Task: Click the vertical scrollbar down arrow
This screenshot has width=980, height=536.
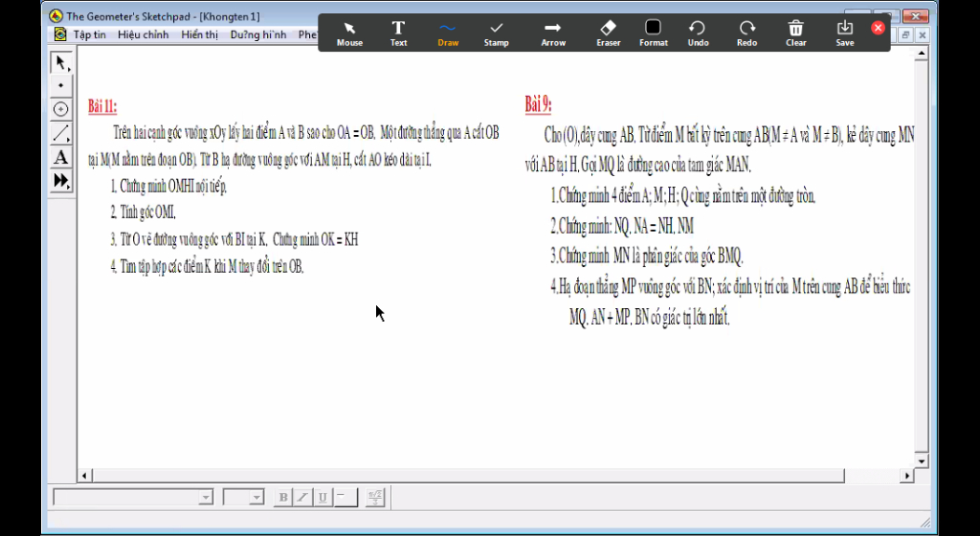Action: tap(922, 461)
